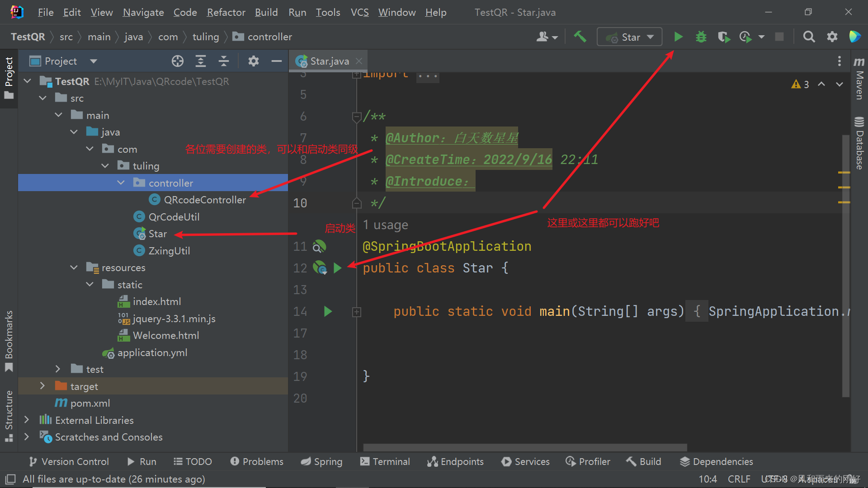
Task: Click the editor horizontal scrollbar
Action: point(524,447)
